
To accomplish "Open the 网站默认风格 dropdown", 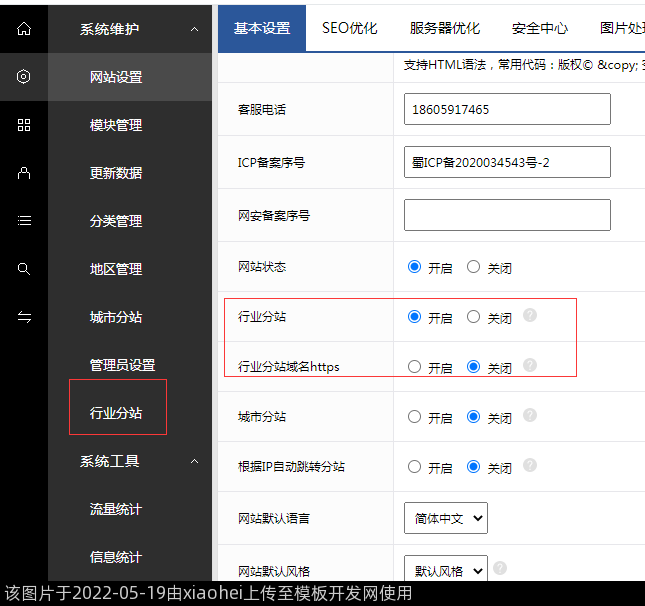I will [446, 570].
